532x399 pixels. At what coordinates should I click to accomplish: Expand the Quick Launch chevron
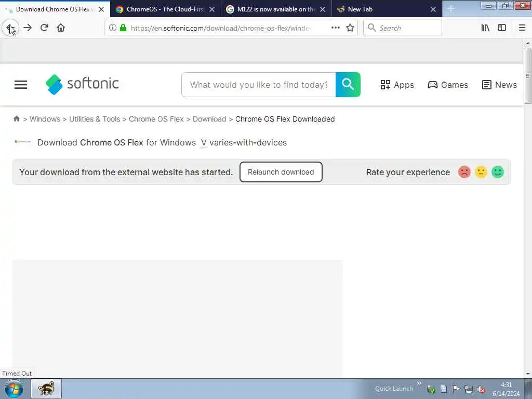(419, 383)
